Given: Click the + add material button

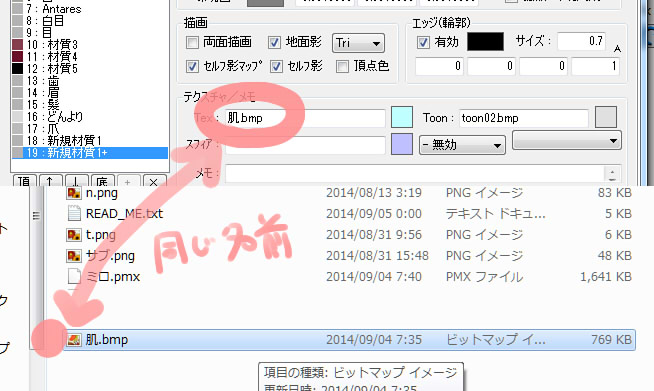Looking at the screenshot, I should [128, 181].
